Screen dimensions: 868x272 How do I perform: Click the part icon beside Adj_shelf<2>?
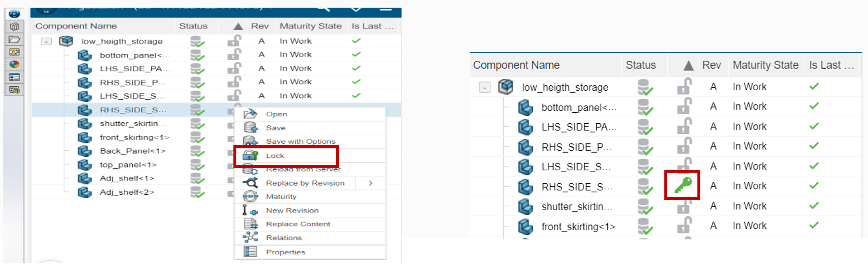tap(85, 192)
